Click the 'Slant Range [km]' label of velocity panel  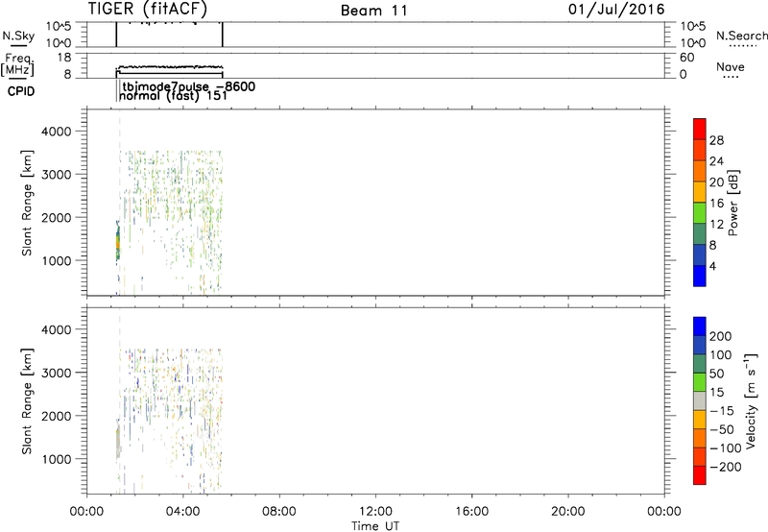[27, 401]
